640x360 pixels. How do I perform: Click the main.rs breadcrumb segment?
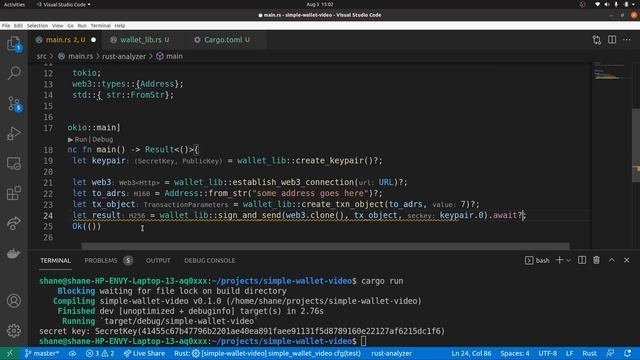coord(76,56)
